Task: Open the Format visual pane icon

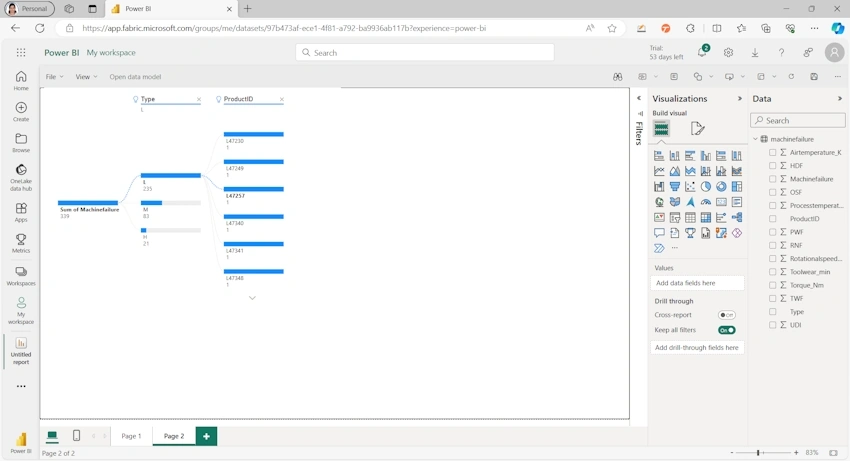Action: coord(697,129)
